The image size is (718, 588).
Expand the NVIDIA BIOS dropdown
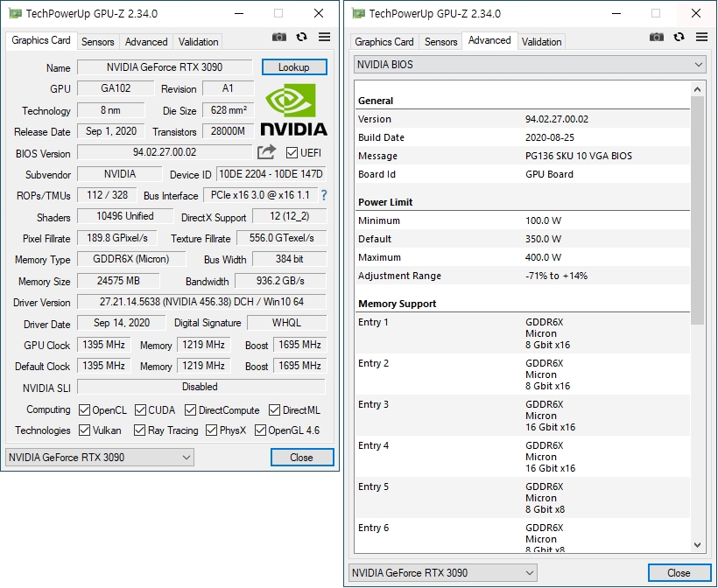tap(530, 65)
